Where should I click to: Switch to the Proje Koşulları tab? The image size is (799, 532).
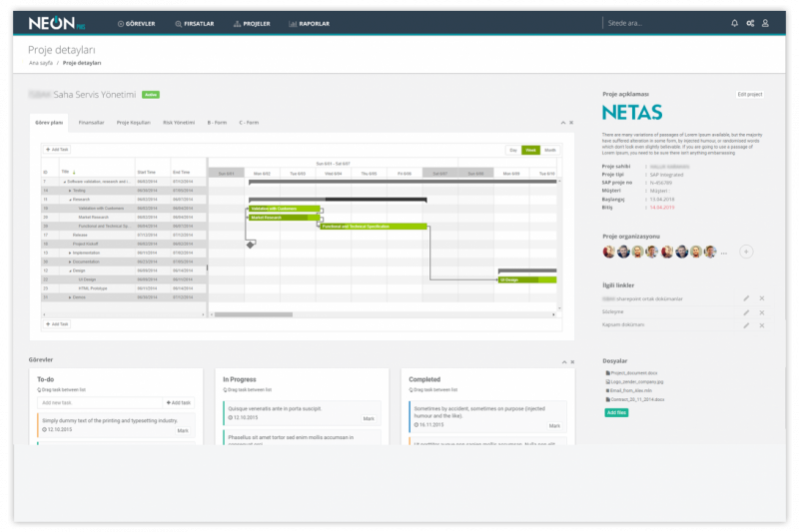pos(134,123)
